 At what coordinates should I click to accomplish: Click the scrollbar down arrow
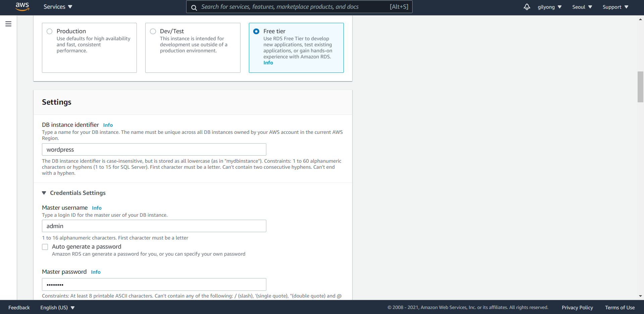(x=640, y=296)
